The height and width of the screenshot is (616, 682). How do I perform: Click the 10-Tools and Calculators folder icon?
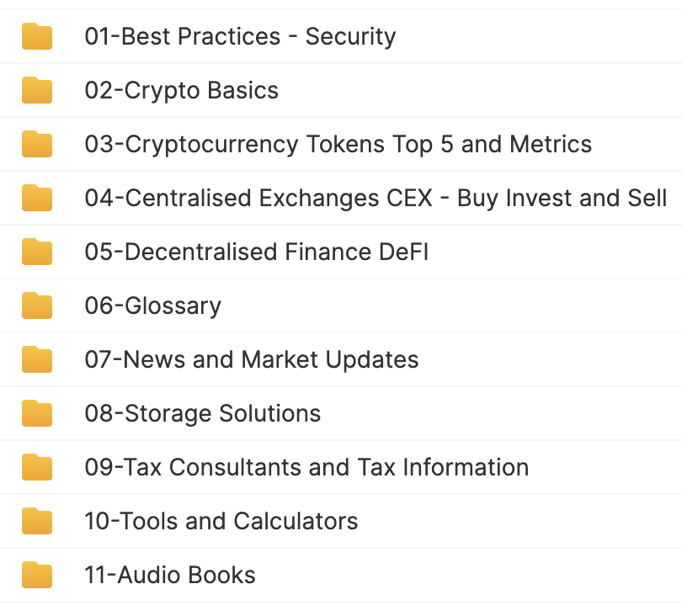pyautogui.click(x=37, y=522)
